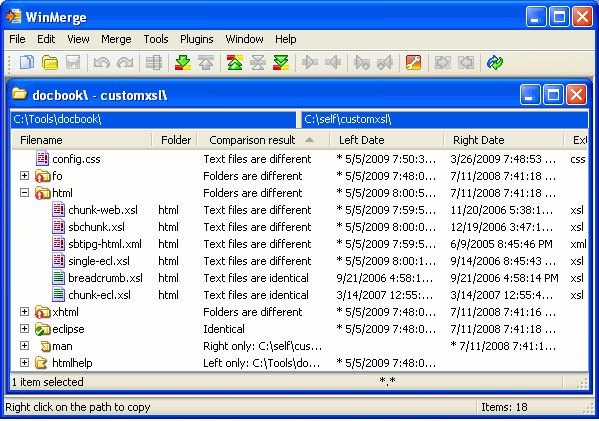Expand the fo folder
This screenshot has width=599, height=421.
pyautogui.click(x=24, y=175)
